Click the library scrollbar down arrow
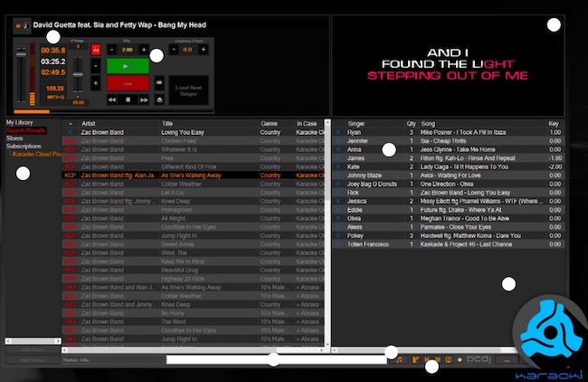Screen dimensions: 588x382 coord(327,343)
